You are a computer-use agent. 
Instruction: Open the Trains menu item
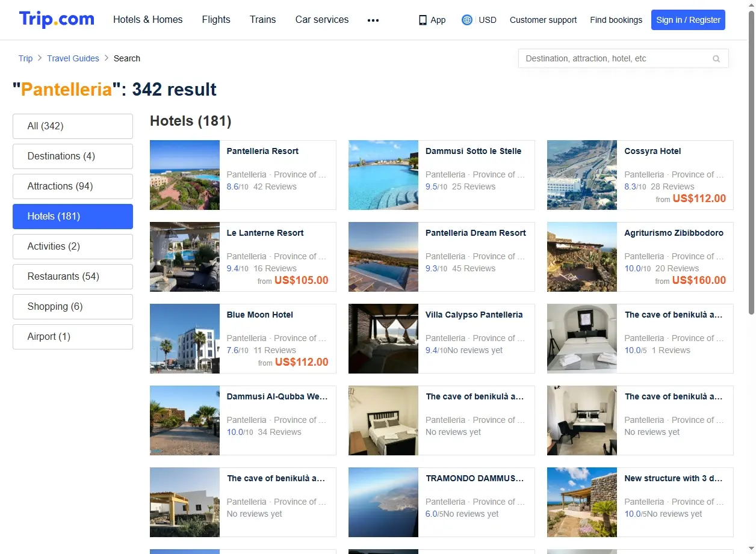[263, 20]
